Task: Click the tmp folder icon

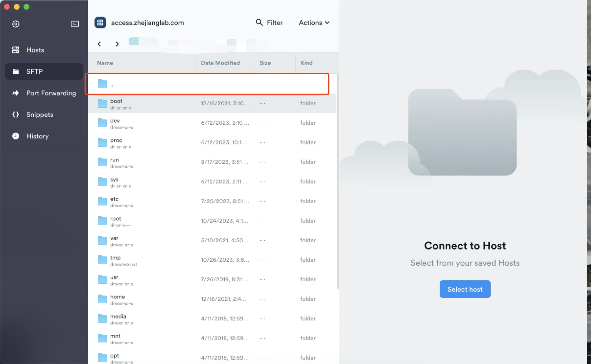Action: (x=102, y=260)
